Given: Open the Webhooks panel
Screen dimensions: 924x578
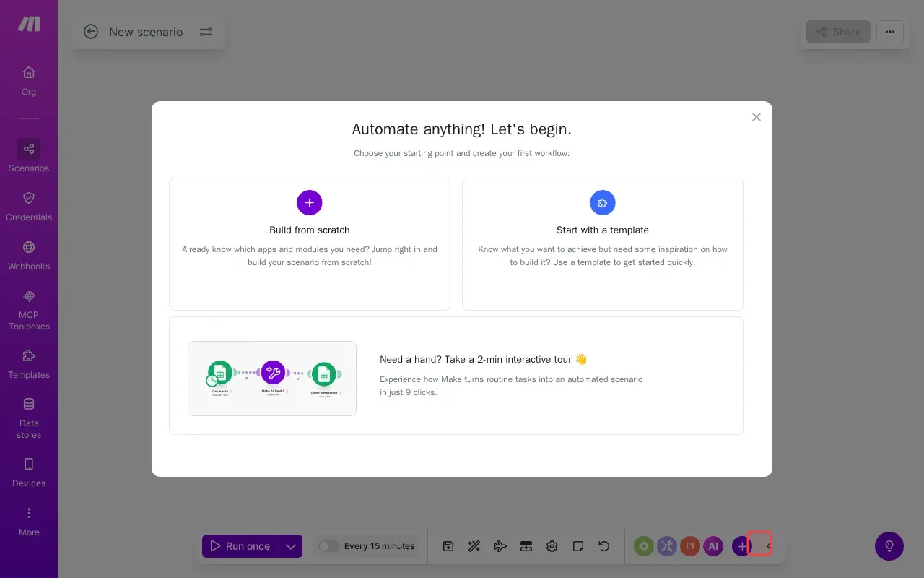Looking at the screenshot, I should [x=29, y=254].
